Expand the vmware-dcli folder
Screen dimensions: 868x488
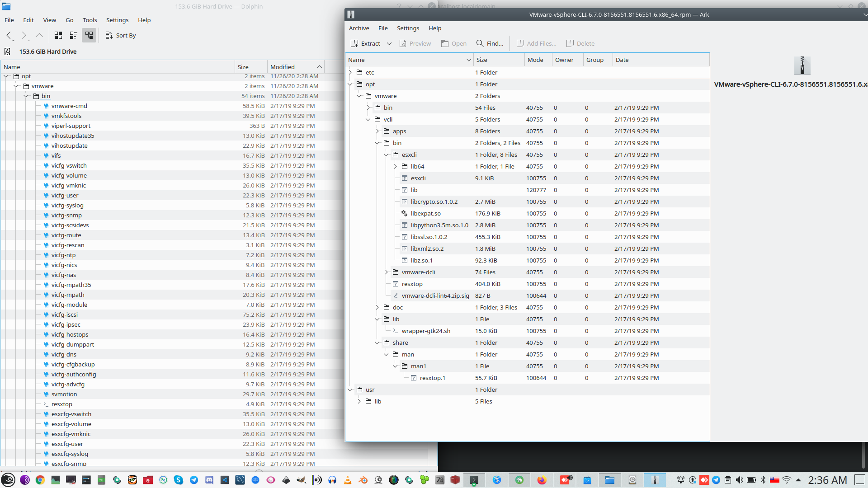tap(387, 272)
